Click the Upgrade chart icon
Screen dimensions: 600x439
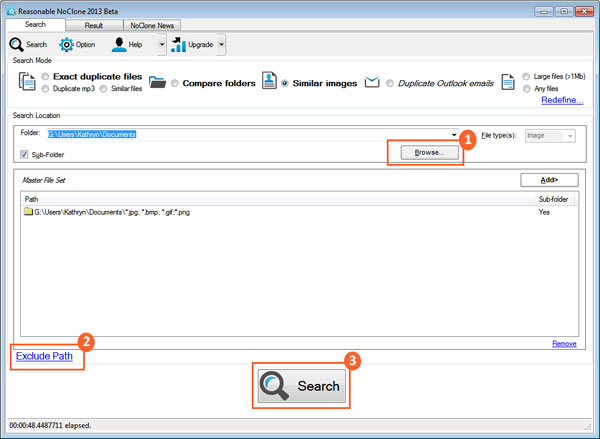tap(178, 44)
